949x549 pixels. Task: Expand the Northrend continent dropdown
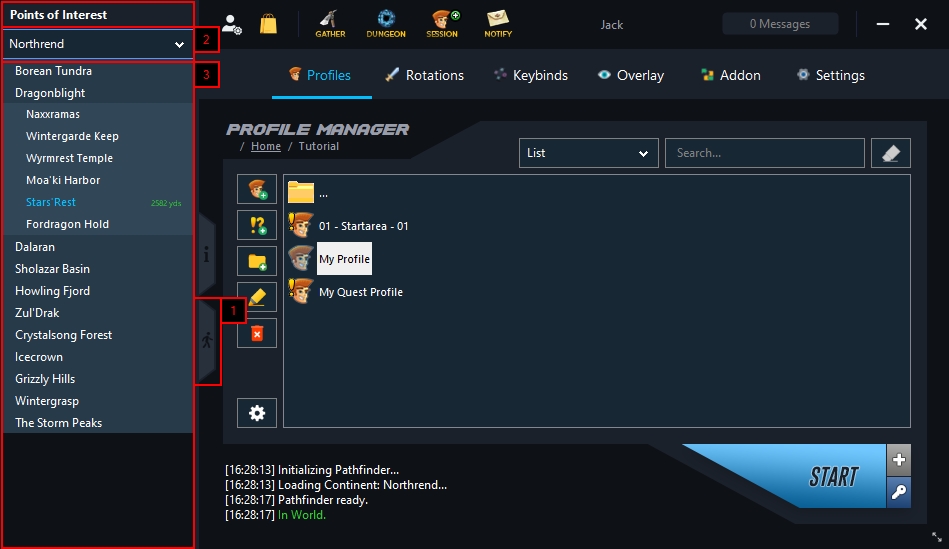click(x=97, y=44)
